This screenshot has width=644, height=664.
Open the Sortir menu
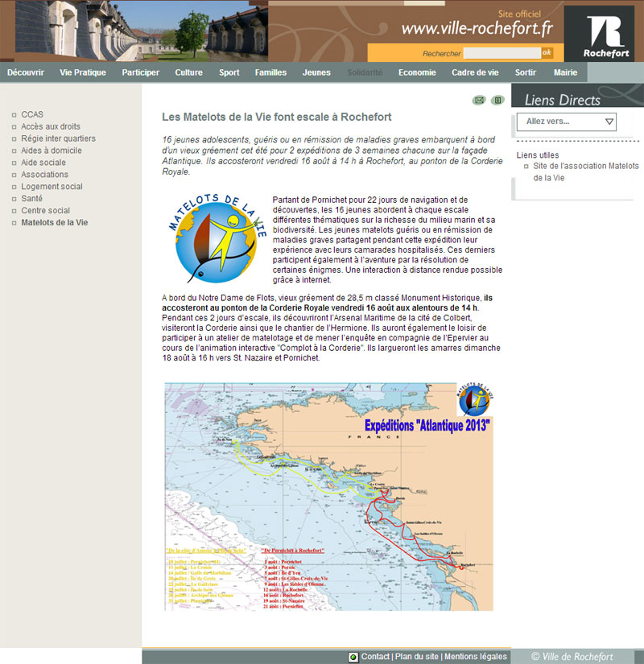point(526,72)
